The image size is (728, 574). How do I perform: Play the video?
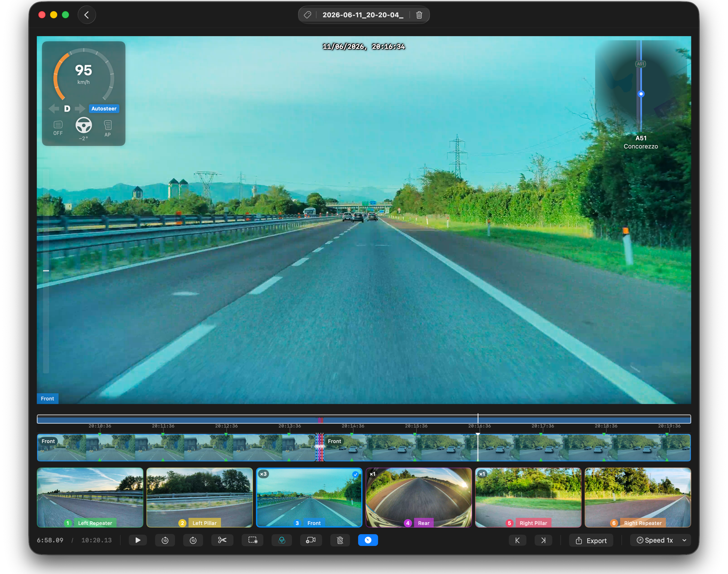point(137,540)
